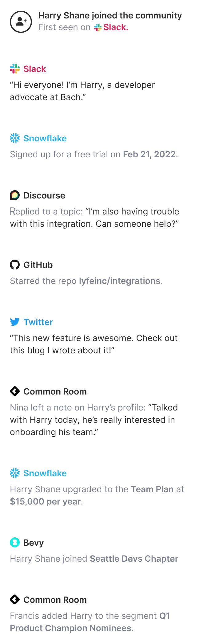The image size is (203, 644).
Task: Click the Common Room icon by the segment entry
Action: [x=15, y=599]
